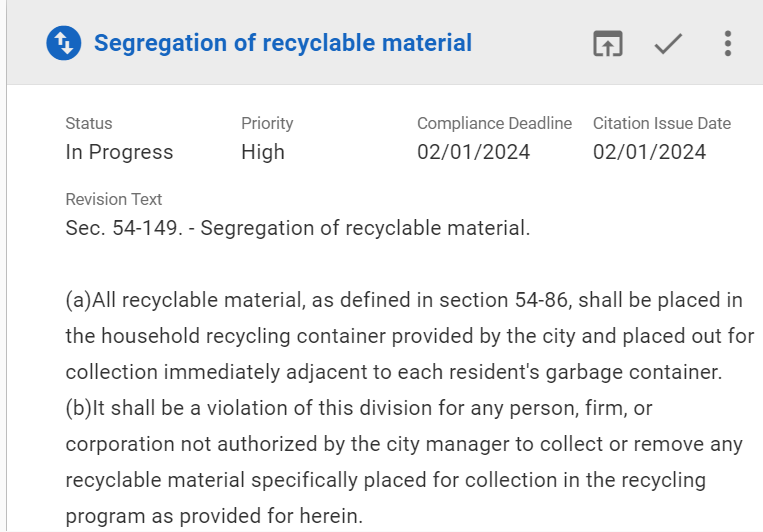The width and height of the screenshot is (763, 532).
Task: Select the "High" priority value
Action: tap(263, 152)
